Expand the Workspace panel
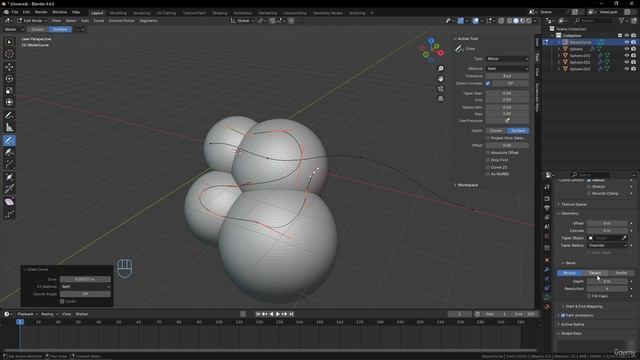This screenshot has height=360, width=640. 467,185
